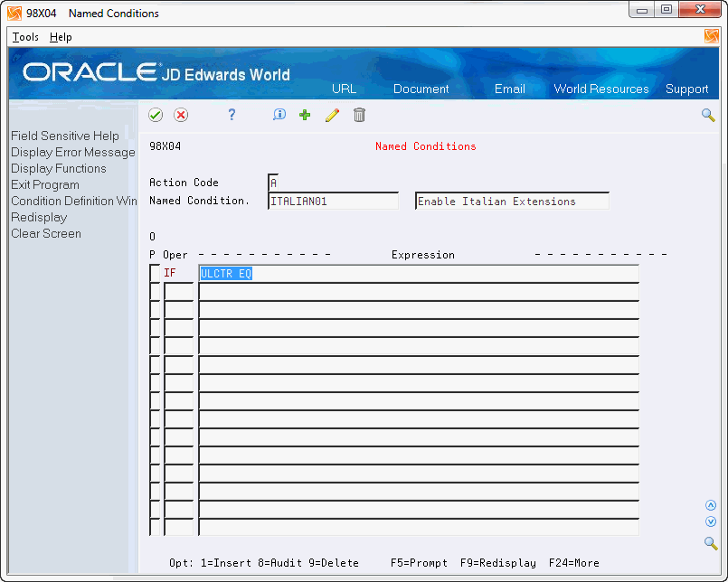The image size is (728, 582).
Task: Select Display Error Message
Action: tap(73, 152)
